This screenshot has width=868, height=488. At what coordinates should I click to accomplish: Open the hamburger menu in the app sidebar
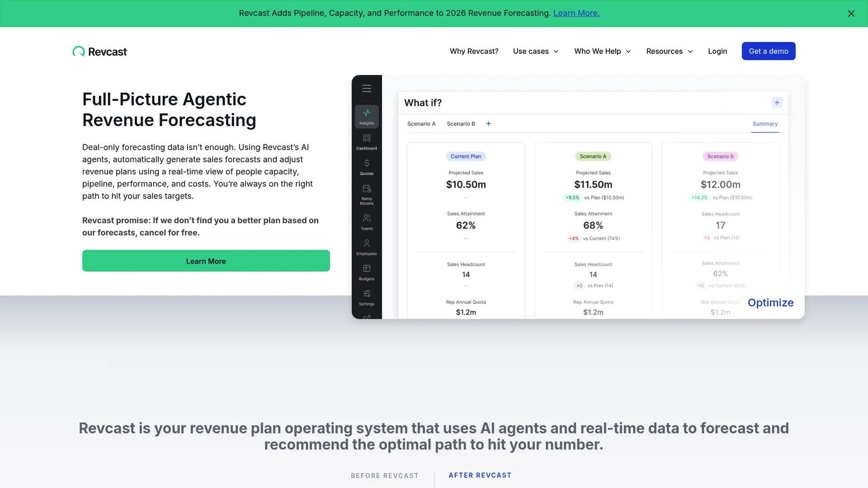[367, 89]
